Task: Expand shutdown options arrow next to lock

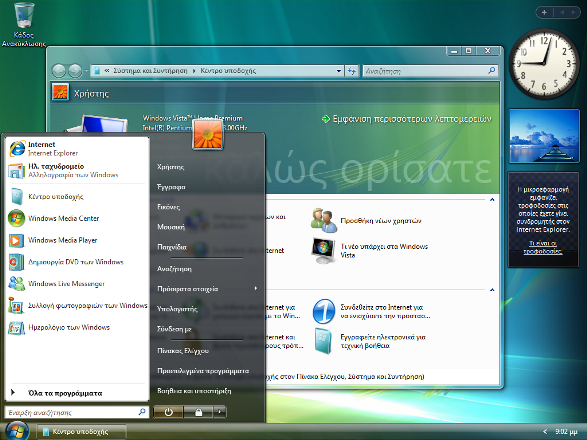Action: tap(220, 412)
